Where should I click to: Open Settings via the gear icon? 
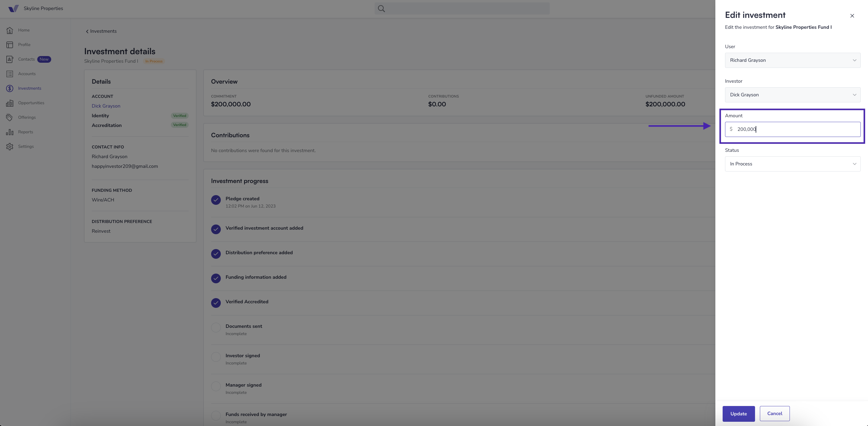click(x=9, y=147)
